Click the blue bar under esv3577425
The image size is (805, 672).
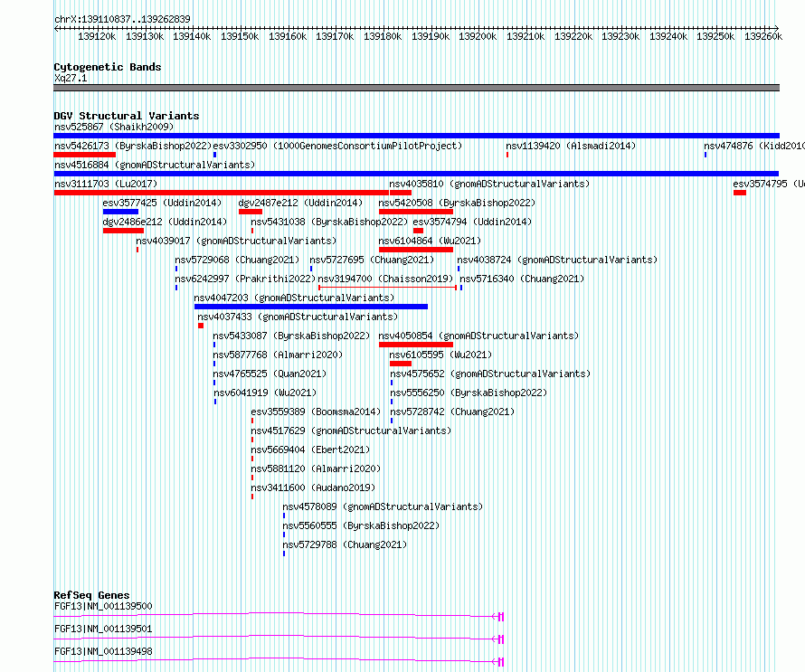[120, 212]
